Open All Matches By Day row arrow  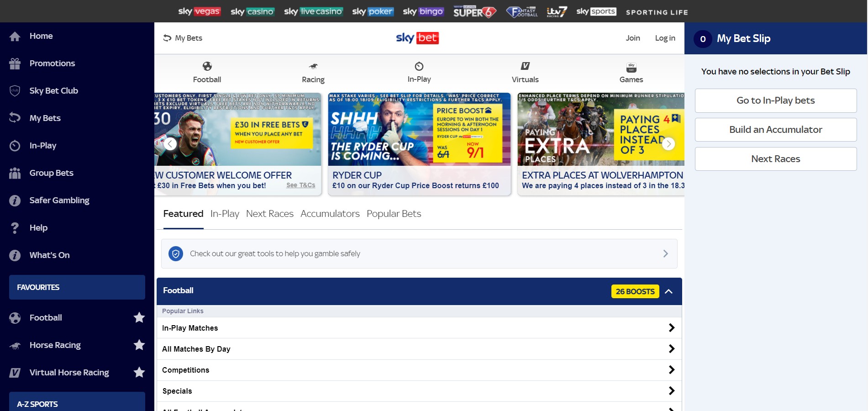(x=671, y=349)
